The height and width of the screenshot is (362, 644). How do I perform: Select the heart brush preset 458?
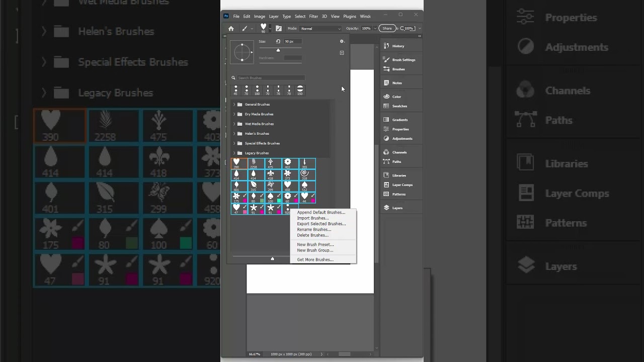[290, 186]
